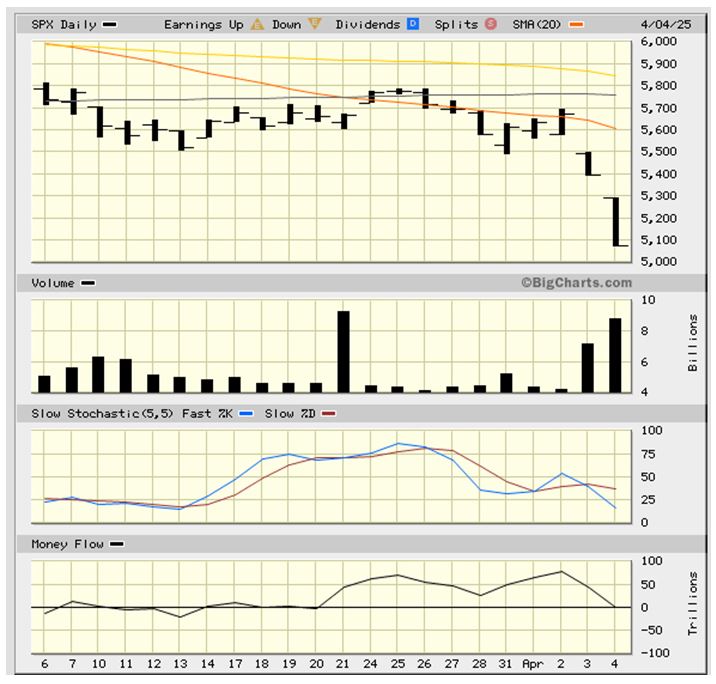Click the "Volume" panel title

click(53, 283)
